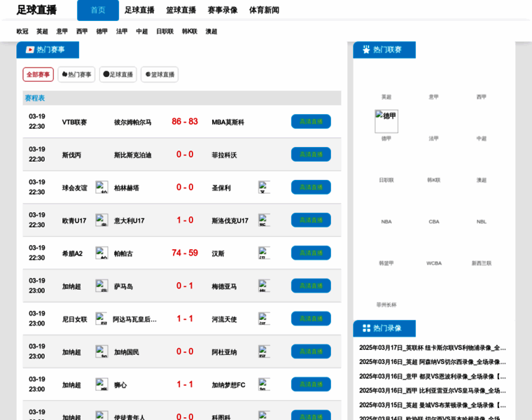Click the 86 - 83 score text

pos(185,122)
